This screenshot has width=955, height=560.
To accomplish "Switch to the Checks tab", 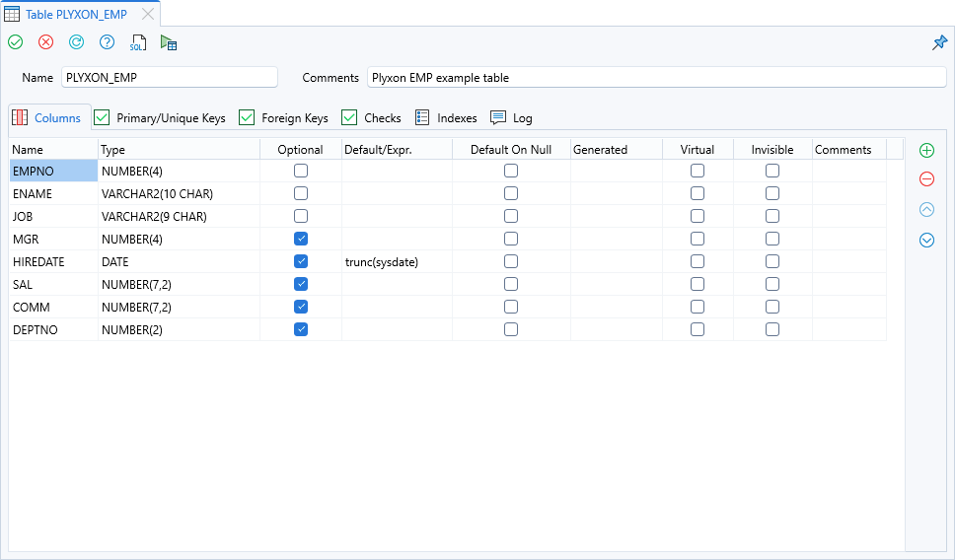I will (371, 118).
